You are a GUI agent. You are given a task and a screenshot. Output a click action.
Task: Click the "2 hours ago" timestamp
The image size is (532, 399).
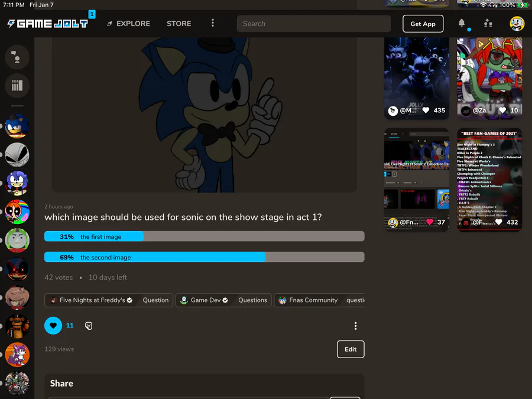click(x=59, y=207)
